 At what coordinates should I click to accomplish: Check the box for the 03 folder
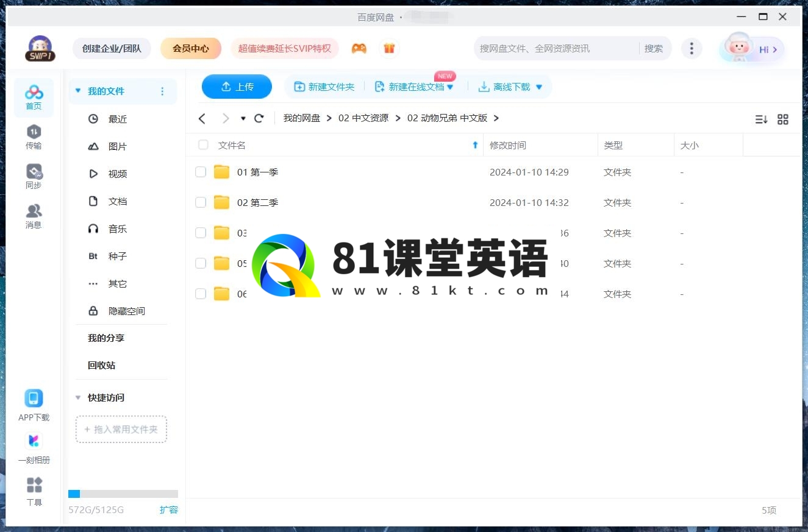(201, 233)
